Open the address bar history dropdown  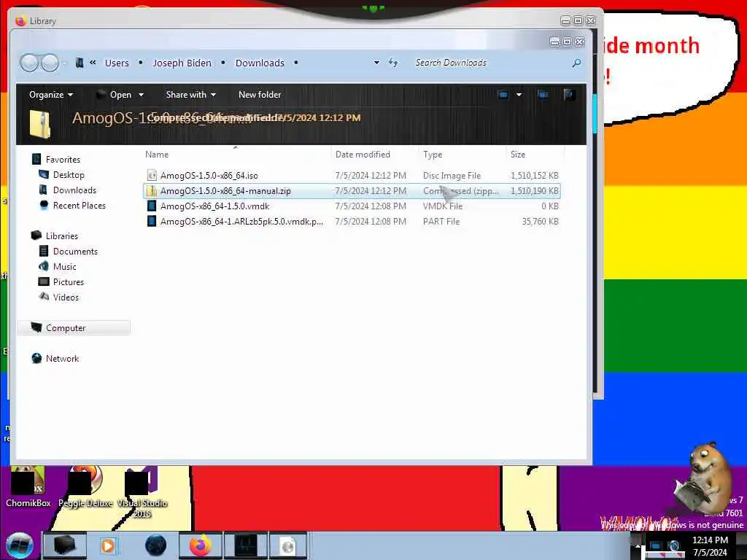tap(376, 63)
